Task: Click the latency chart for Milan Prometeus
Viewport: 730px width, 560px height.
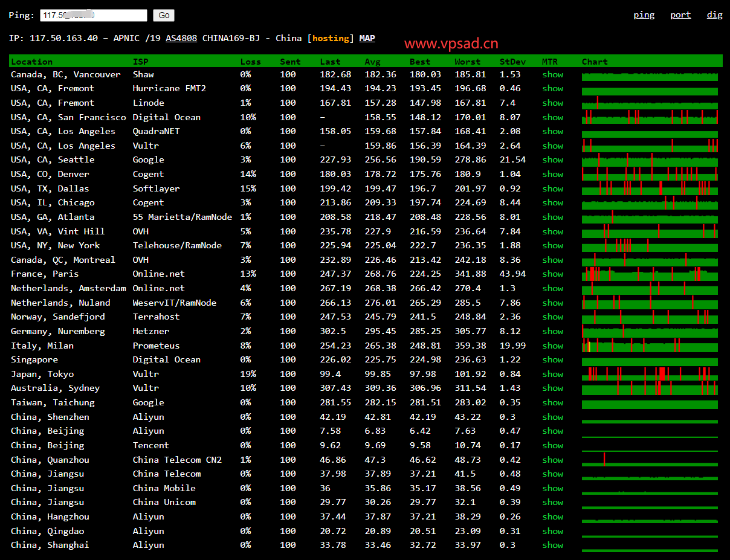Action: click(x=650, y=346)
